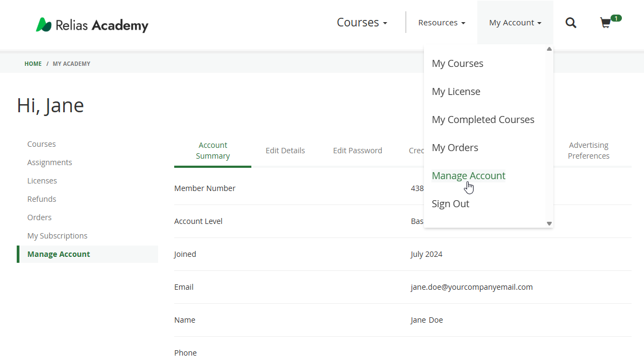Viewport: 644px width, 361px height.
Task: Open the search magnifier icon
Action: click(571, 23)
